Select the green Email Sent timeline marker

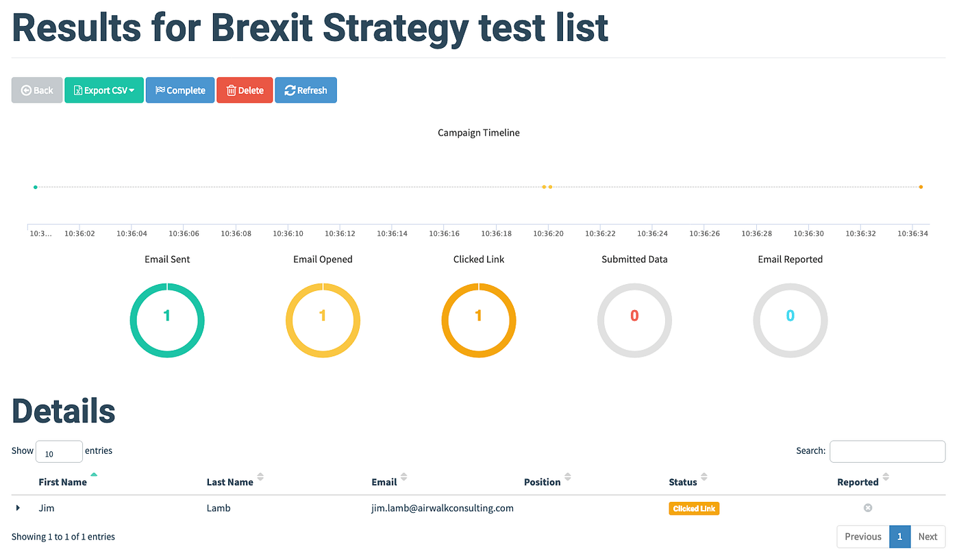[x=36, y=187]
